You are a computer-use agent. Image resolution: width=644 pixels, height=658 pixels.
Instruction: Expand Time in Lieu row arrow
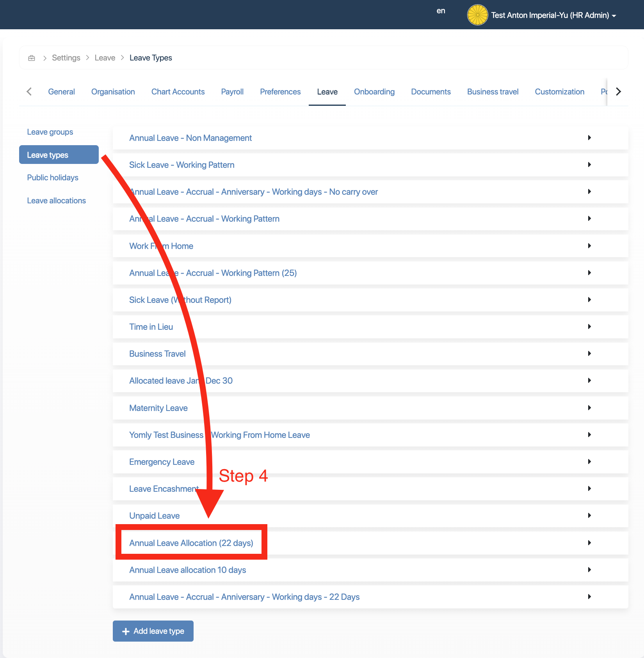(x=589, y=327)
